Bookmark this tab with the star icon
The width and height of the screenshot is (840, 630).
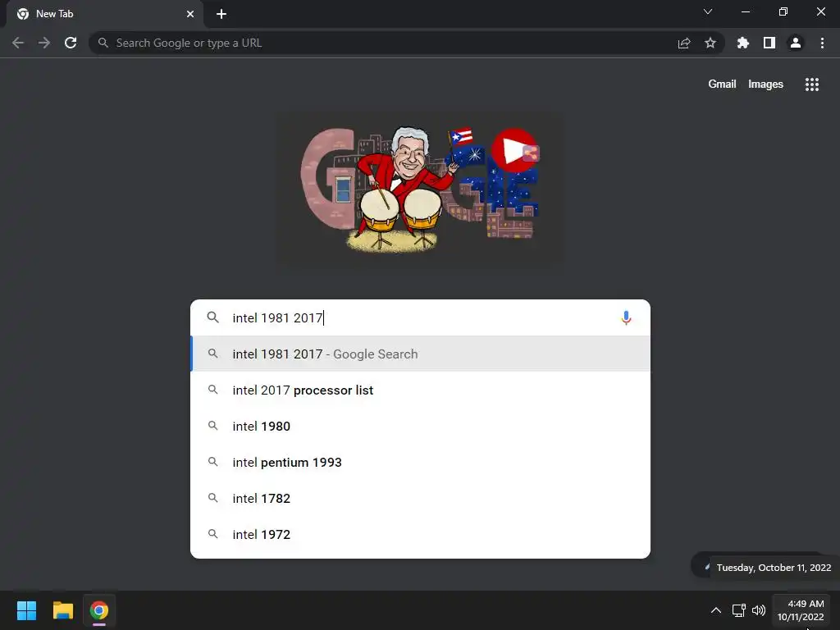[x=710, y=43]
